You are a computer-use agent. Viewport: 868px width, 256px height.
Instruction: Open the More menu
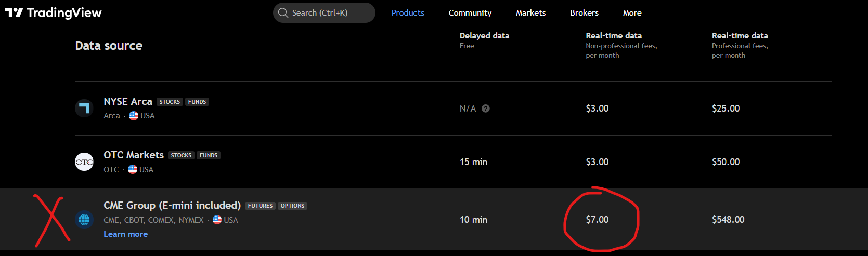point(632,12)
